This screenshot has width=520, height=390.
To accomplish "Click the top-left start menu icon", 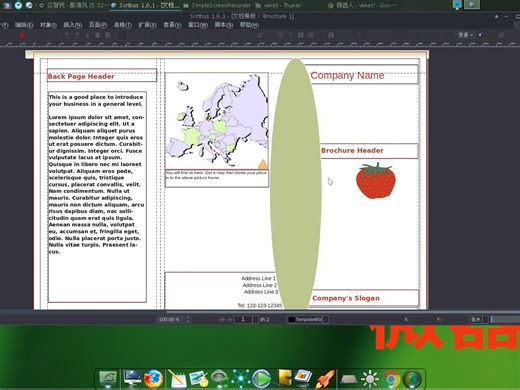I will (7, 5).
